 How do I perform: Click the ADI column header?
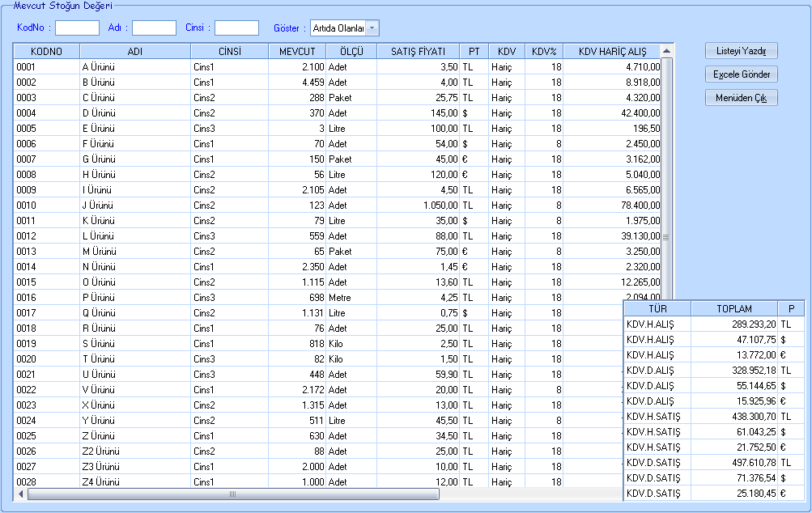click(x=135, y=51)
